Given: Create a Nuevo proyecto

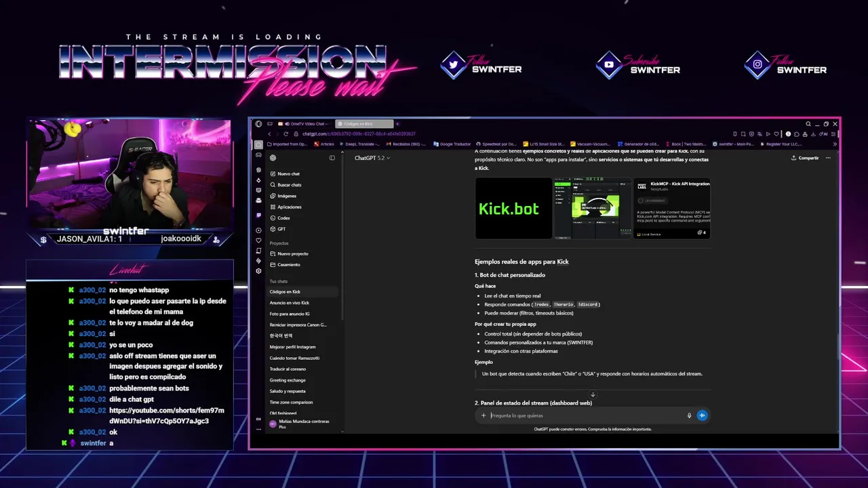Looking at the screenshot, I should 289,253.
